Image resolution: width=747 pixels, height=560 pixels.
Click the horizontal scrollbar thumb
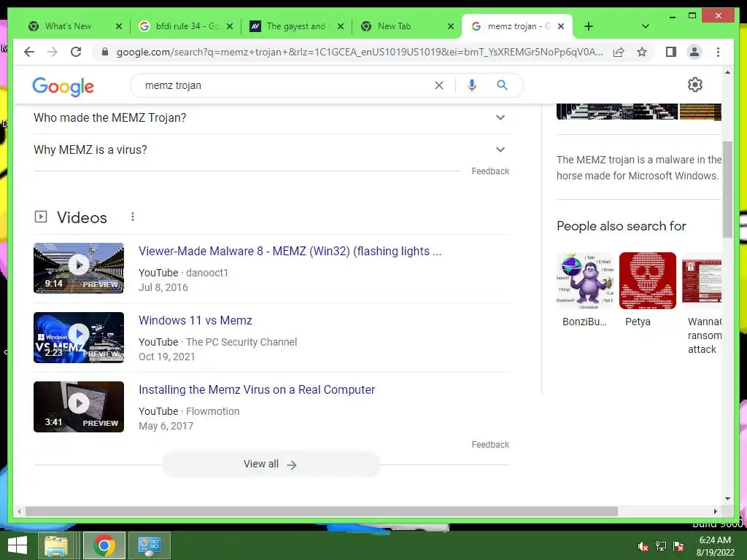(x=322, y=511)
